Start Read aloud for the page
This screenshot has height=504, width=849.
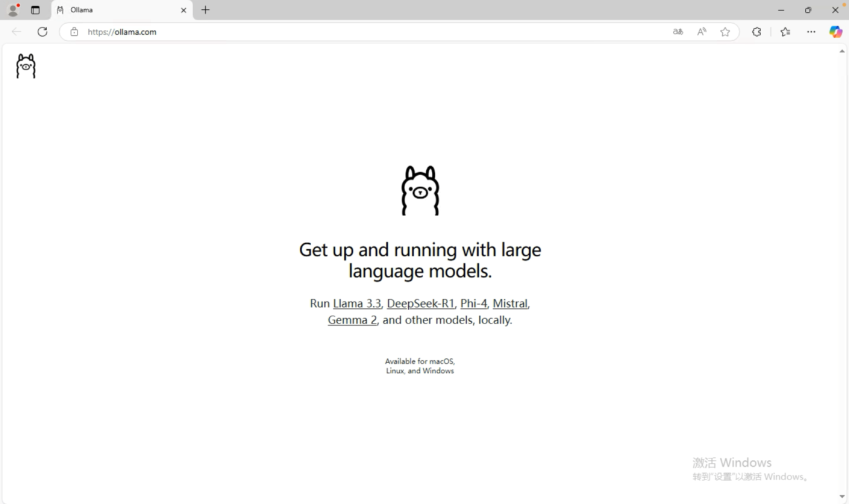[x=701, y=32]
